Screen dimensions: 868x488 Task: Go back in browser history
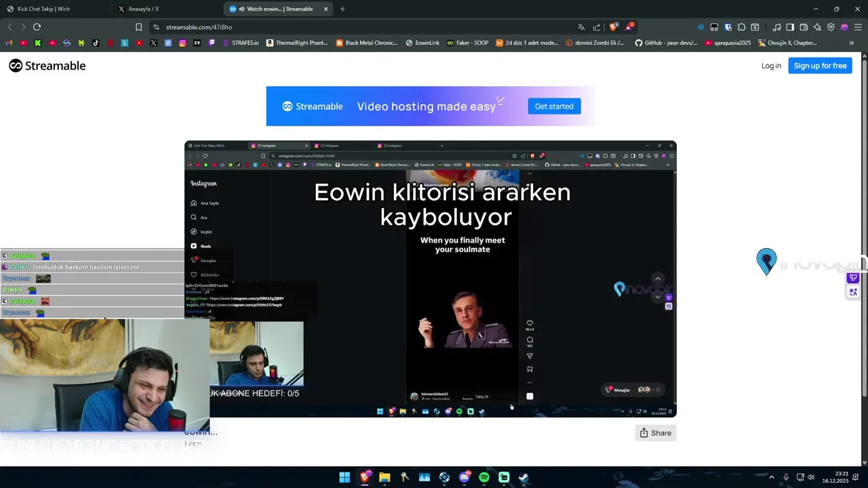[x=9, y=27]
